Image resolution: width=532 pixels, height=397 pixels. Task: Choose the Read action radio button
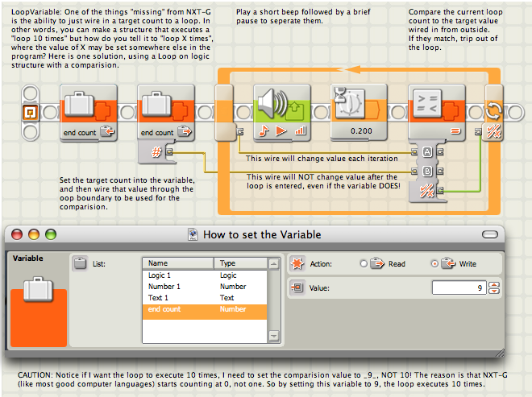click(x=364, y=263)
